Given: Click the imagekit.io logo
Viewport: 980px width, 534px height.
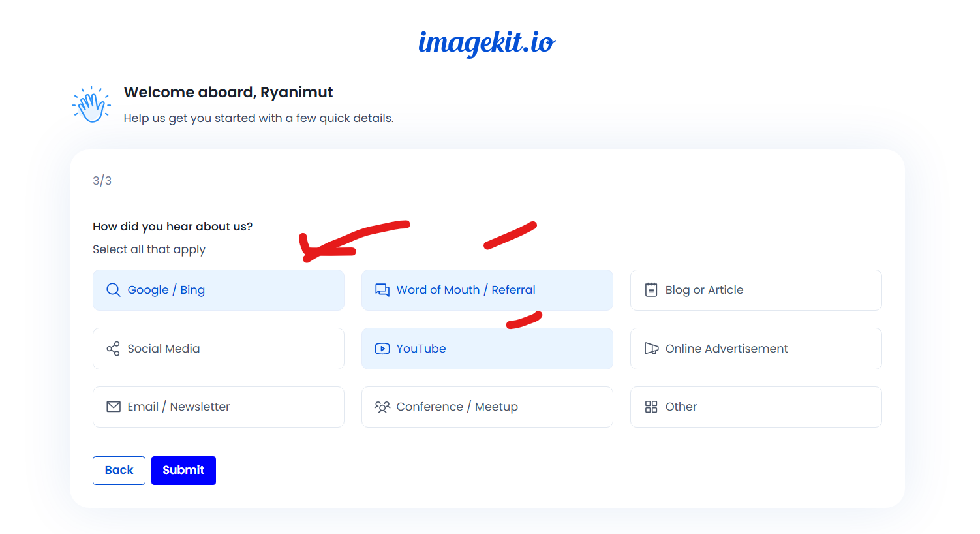Looking at the screenshot, I should click(x=487, y=43).
